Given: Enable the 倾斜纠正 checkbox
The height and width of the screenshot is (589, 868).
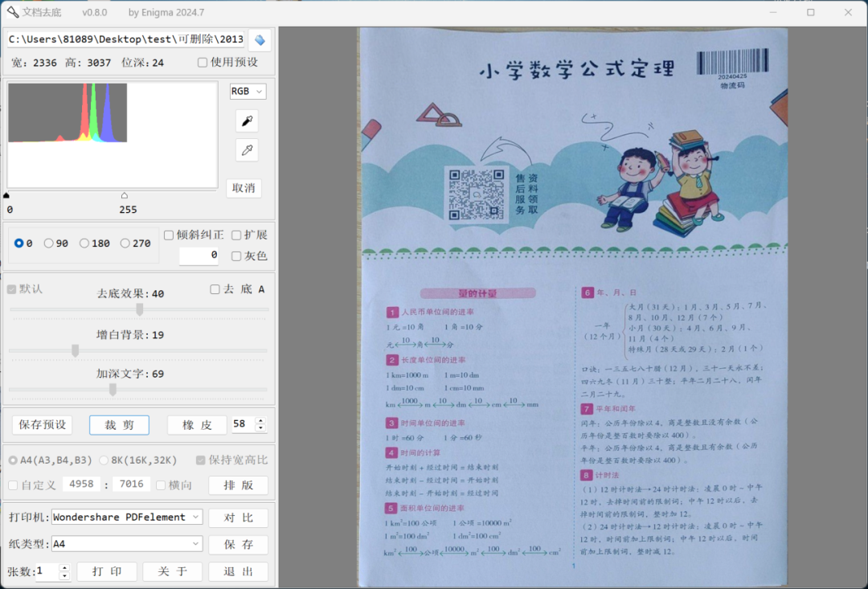Looking at the screenshot, I should 169,235.
